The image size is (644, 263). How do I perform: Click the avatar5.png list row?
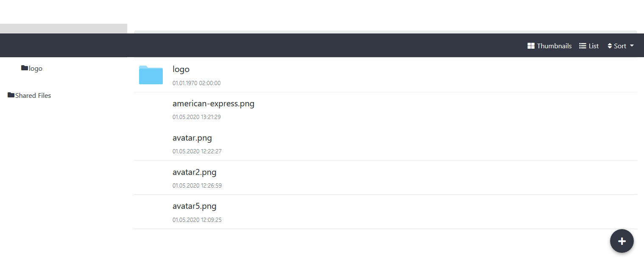coord(194,206)
